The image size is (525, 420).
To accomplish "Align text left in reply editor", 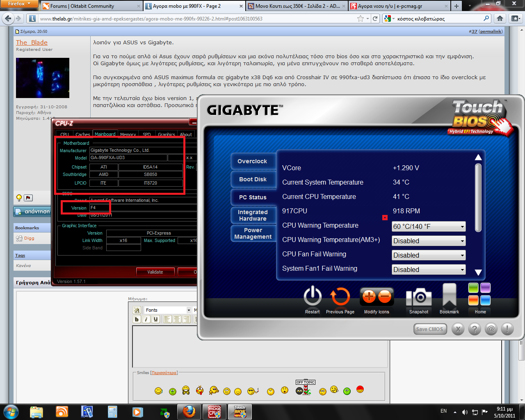I will (167, 319).
